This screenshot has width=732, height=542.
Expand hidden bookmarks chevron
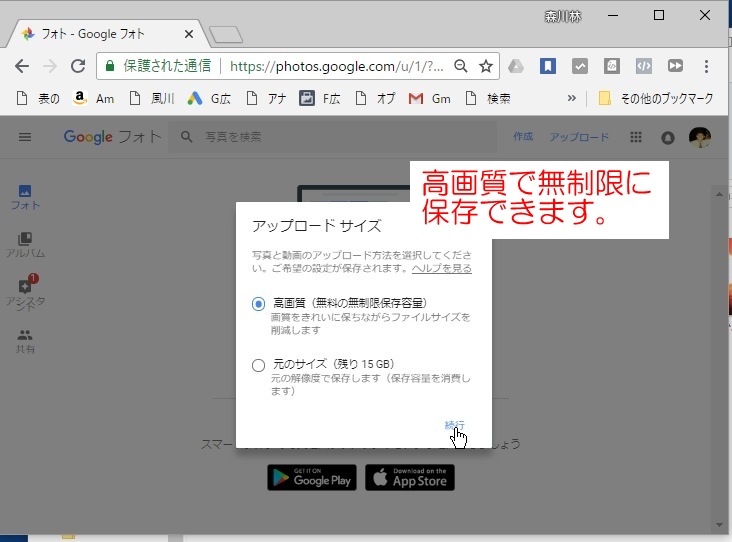[571, 98]
